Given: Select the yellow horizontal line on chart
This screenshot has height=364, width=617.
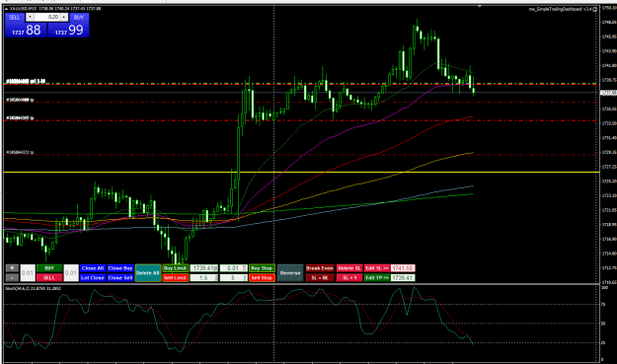Looking at the screenshot, I should (301, 173).
